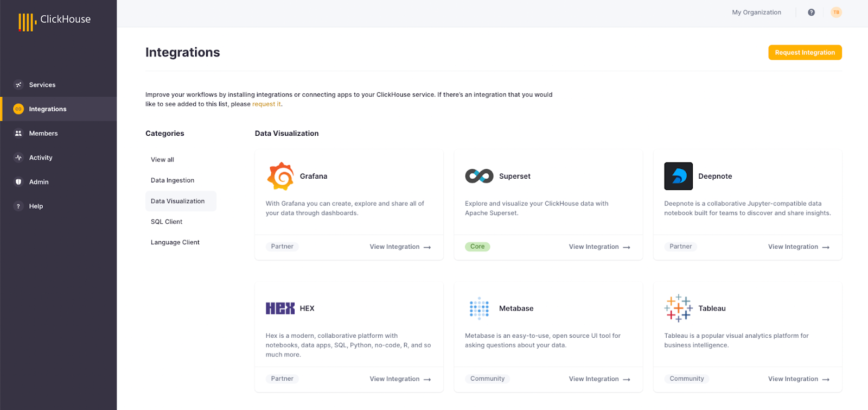Image resolution: width=868 pixels, height=410 pixels.
Task: Open My Organization in the top bar
Action: 756,12
